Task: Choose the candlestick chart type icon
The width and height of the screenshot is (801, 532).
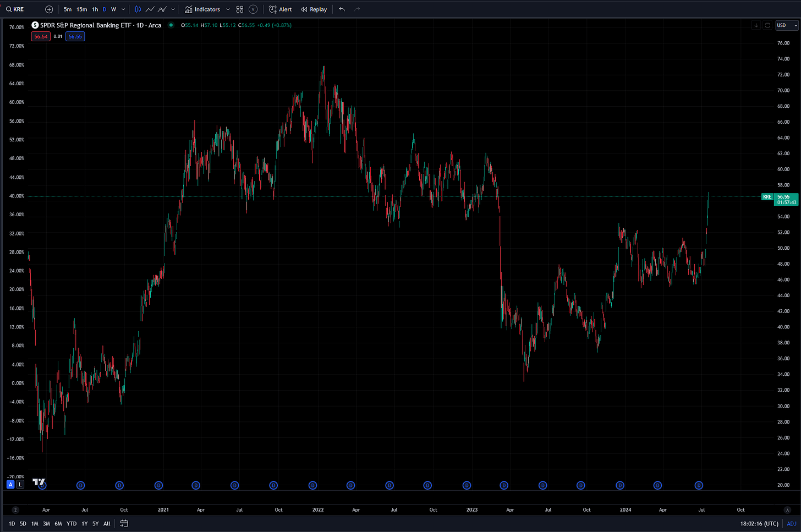Action: tap(138, 9)
